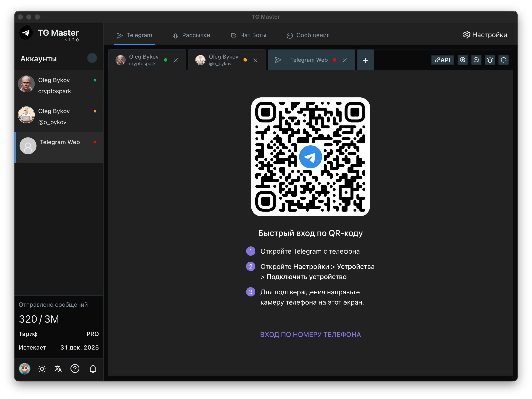
Task: Open the Чат Боты tab
Action: click(x=248, y=35)
